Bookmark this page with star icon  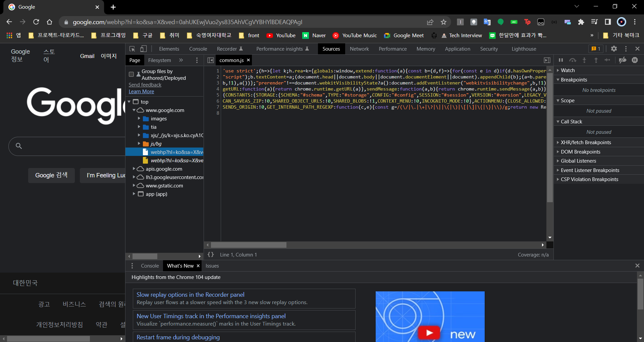coord(443,22)
